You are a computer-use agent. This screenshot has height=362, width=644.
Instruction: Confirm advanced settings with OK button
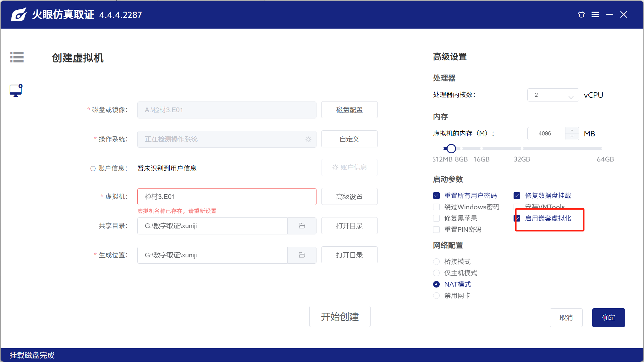pyautogui.click(x=608, y=318)
